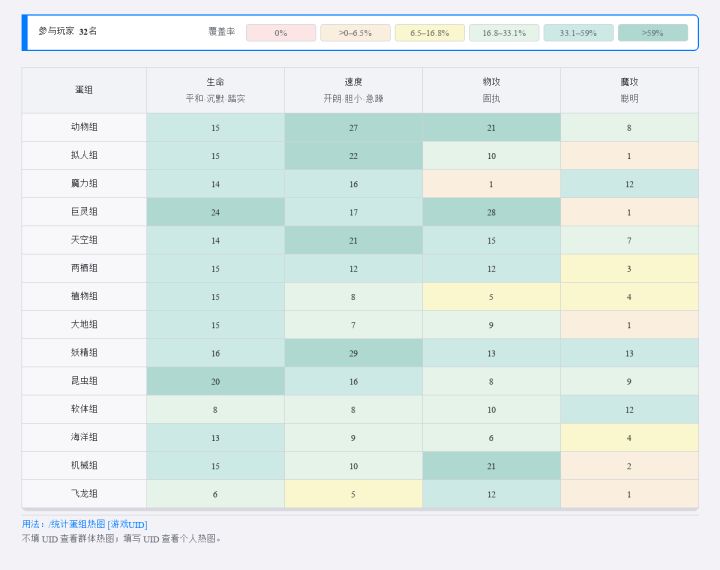The width and height of the screenshot is (720, 570).
Task: Click the 软体组 row label
Action: 84,409
